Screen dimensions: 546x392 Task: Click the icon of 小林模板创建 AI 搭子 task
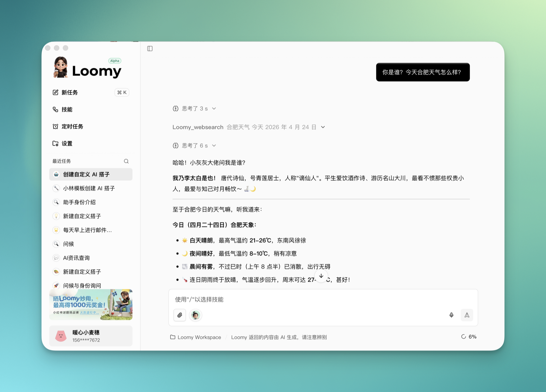click(56, 188)
